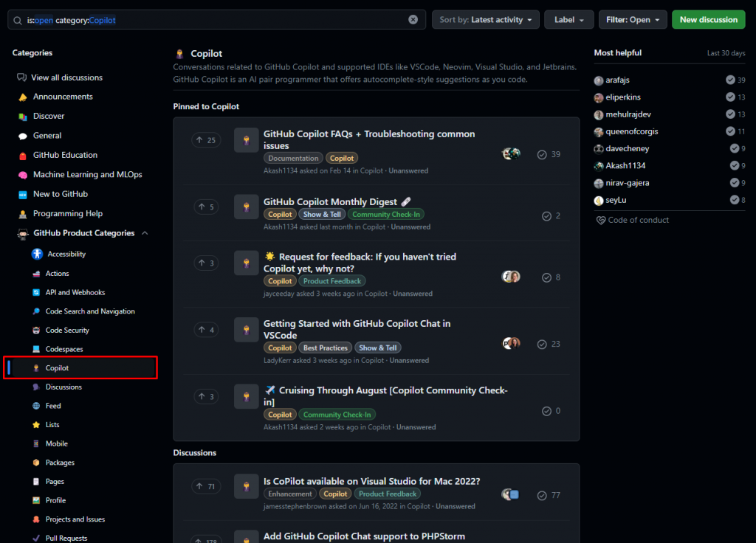Click participant avatars on Request for feedback discussion
Viewport: 756px width, 543px height.
point(511,277)
